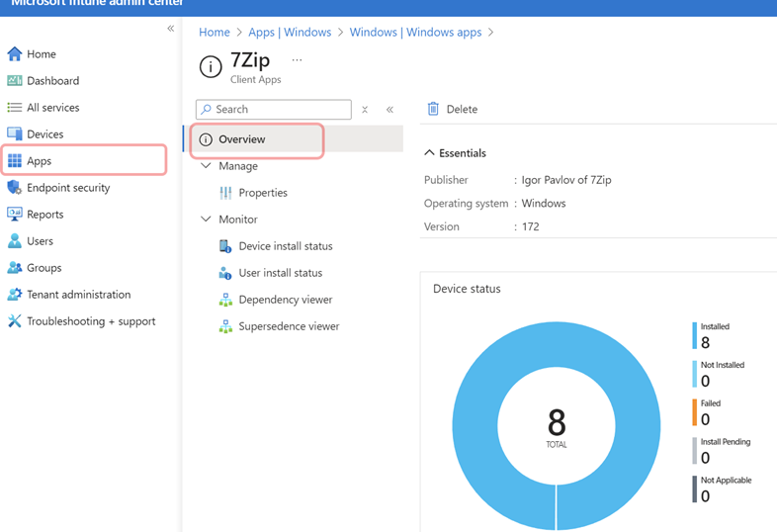Screen dimensions: 777x532
Task: Click the Installed blue legend swatch
Action: [x=695, y=335]
